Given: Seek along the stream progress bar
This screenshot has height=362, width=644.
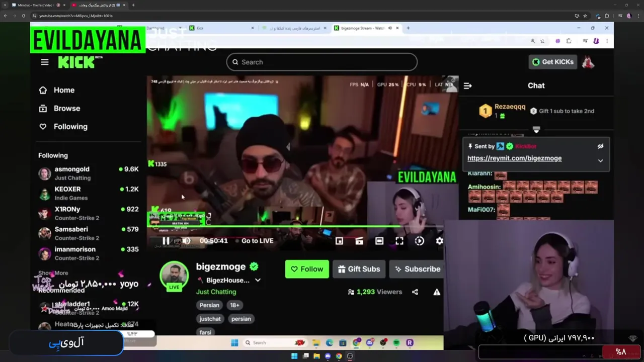Looking at the screenshot, I should pos(295,226).
